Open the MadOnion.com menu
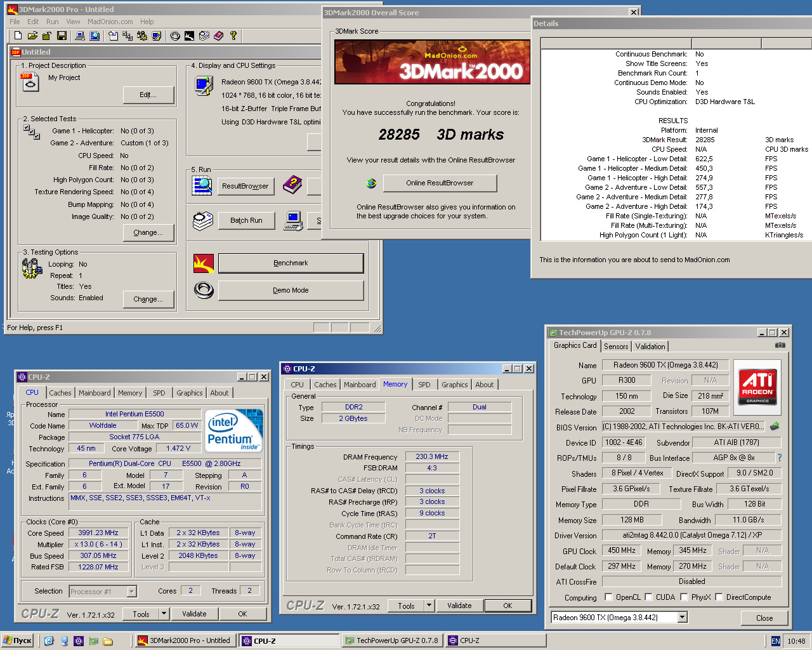 tap(110, 22)
